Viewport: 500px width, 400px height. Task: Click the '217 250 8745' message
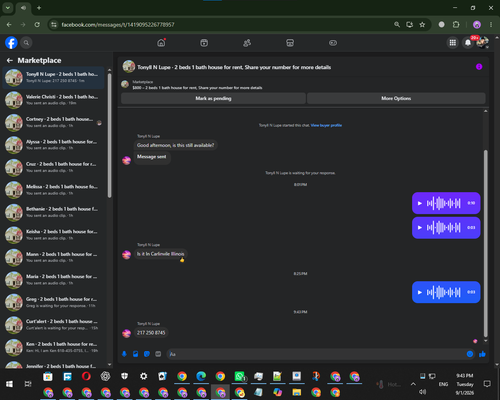coord(151,333)
